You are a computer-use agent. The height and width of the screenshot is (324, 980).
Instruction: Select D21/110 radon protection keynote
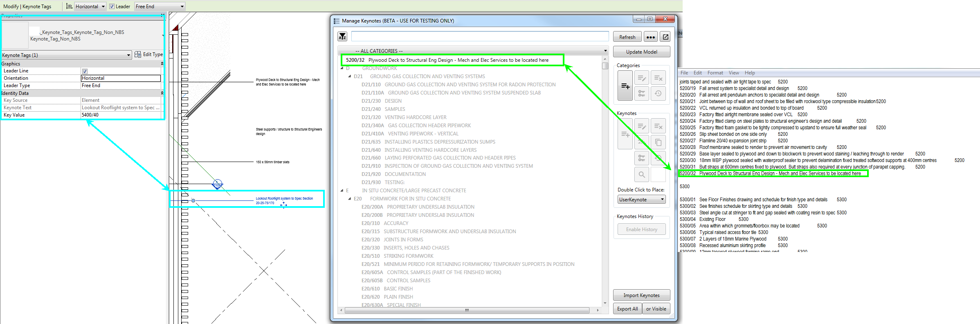coord(459,85)
